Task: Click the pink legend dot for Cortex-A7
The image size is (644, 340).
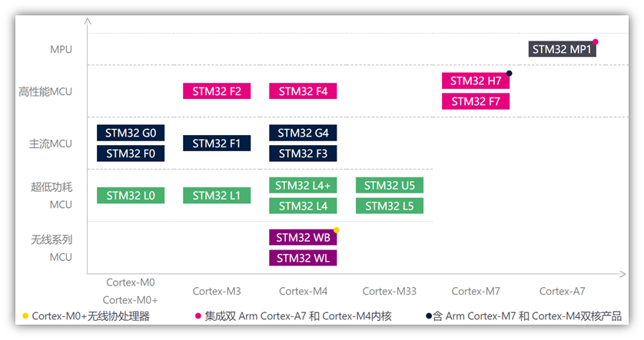Action: click(198, 315)
